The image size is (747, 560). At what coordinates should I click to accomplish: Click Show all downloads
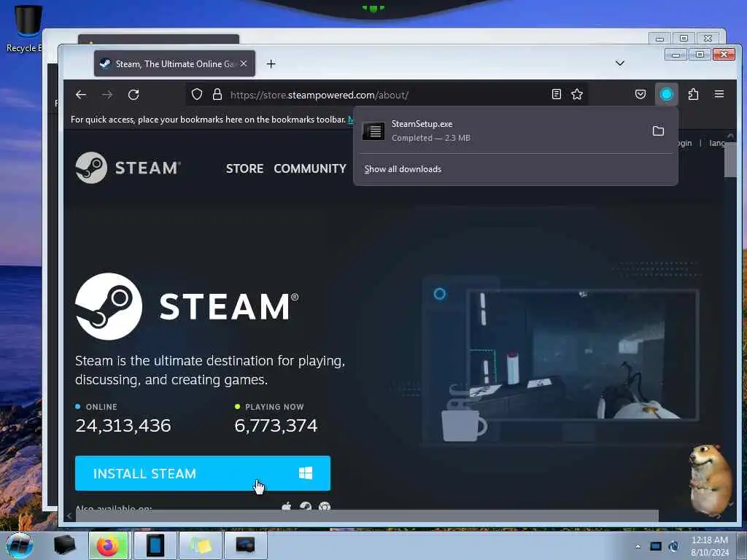tap(403, 169)
